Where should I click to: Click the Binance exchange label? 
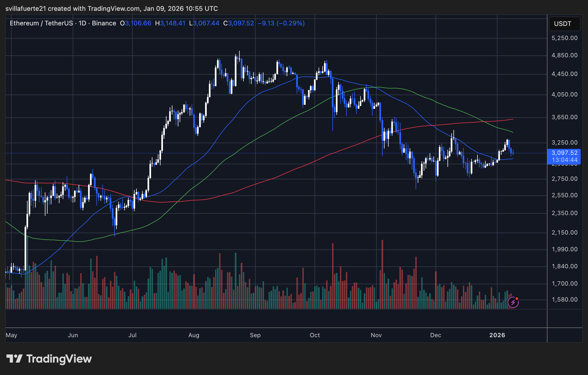click(104, 23)
